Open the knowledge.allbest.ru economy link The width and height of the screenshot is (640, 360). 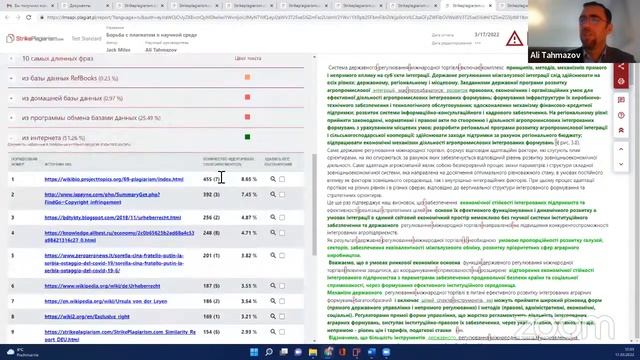119,236
